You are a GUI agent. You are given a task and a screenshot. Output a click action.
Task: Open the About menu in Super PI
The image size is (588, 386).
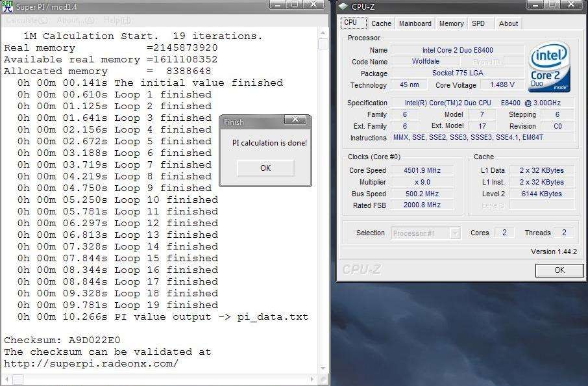pyautogui.click(x=75, y=21)
